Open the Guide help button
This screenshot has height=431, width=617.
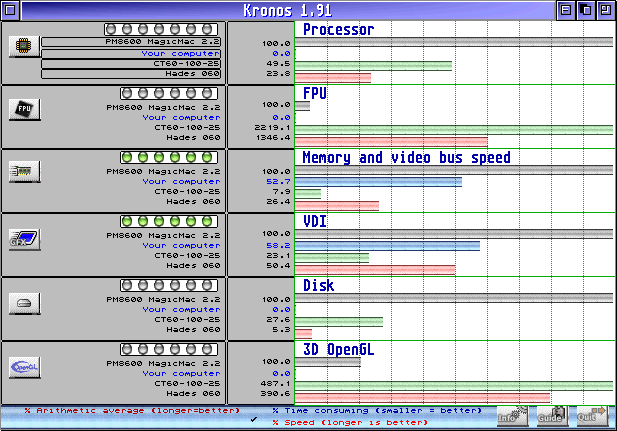(x=552, y=417)
